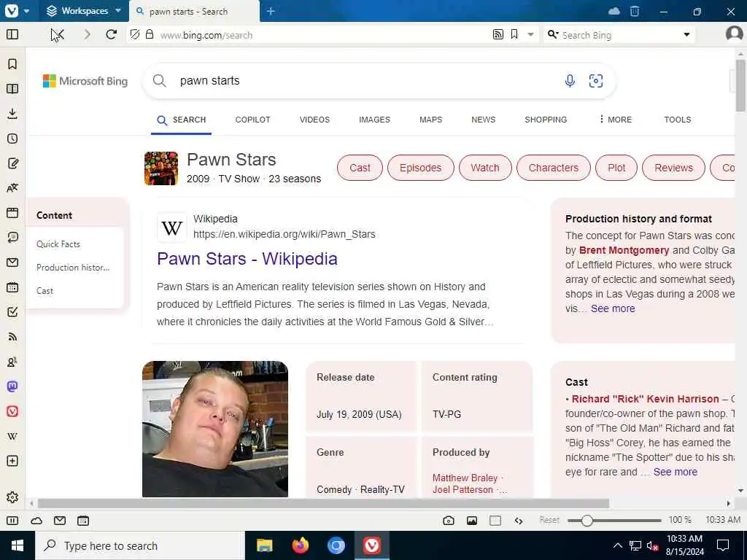Image resolution: width=747 pixels, height=560 pixels.
Task: Open the Notes panel
Action: click(12, 163)
